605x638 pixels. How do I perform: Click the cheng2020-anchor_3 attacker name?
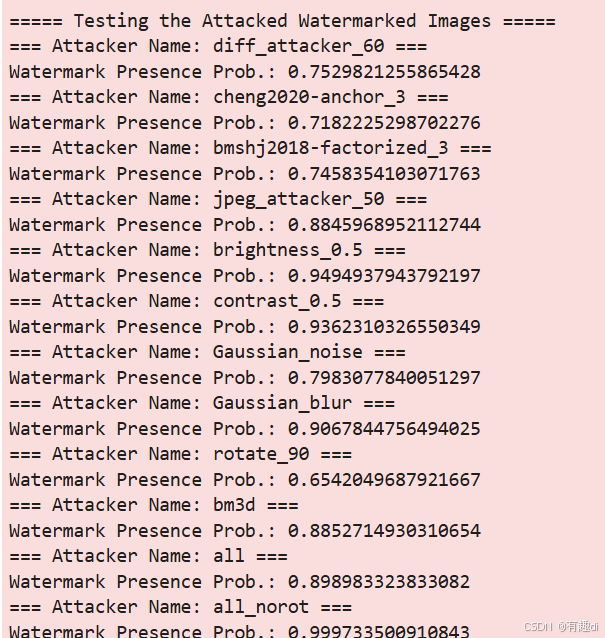click(x=309, y=97)
